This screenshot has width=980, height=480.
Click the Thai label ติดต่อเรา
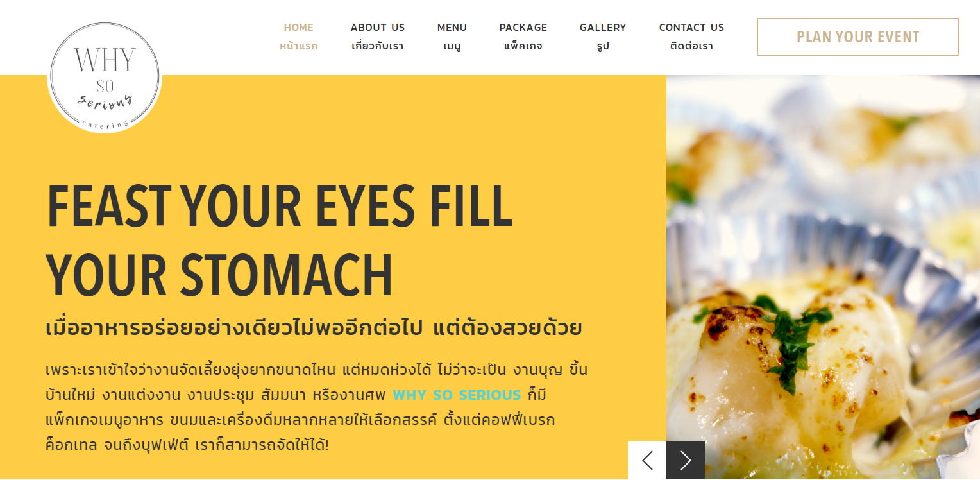point(691,46)
